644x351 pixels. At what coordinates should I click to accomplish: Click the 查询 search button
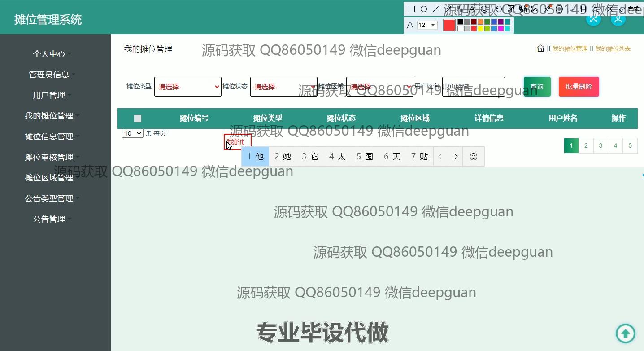tap(537, 87)
